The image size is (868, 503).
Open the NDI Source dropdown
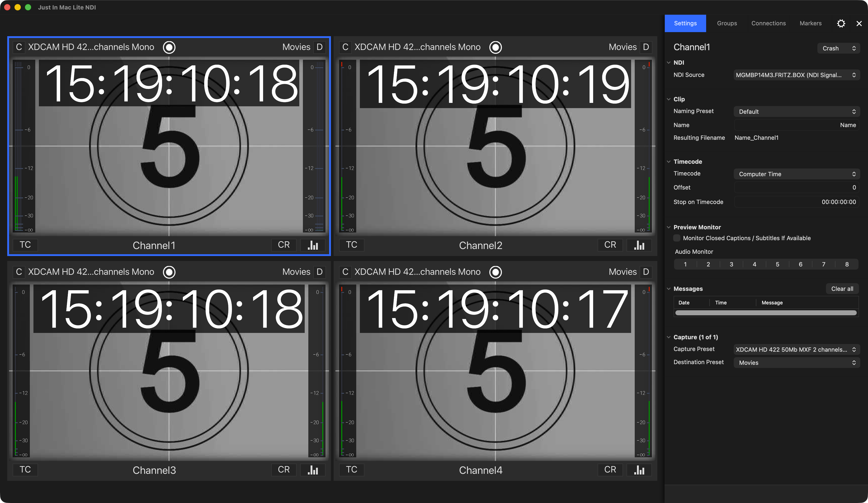(796, 75)
